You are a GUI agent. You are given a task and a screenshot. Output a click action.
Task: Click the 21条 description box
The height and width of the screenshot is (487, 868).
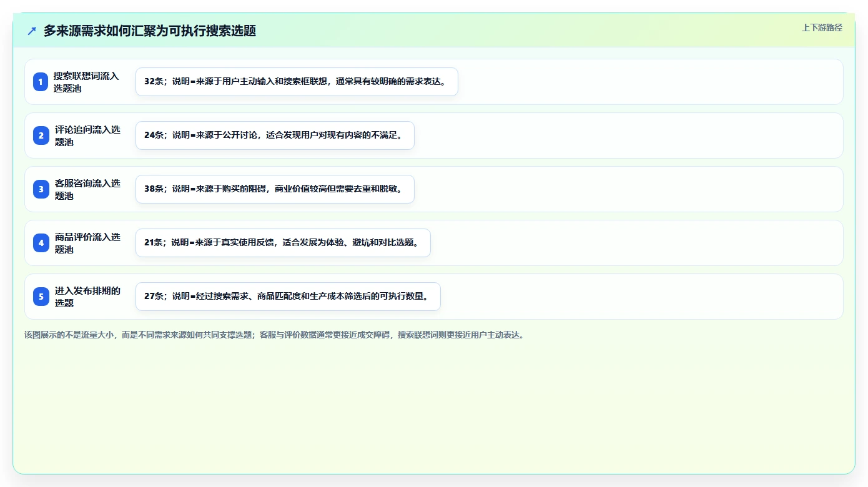tap(283, 243)
